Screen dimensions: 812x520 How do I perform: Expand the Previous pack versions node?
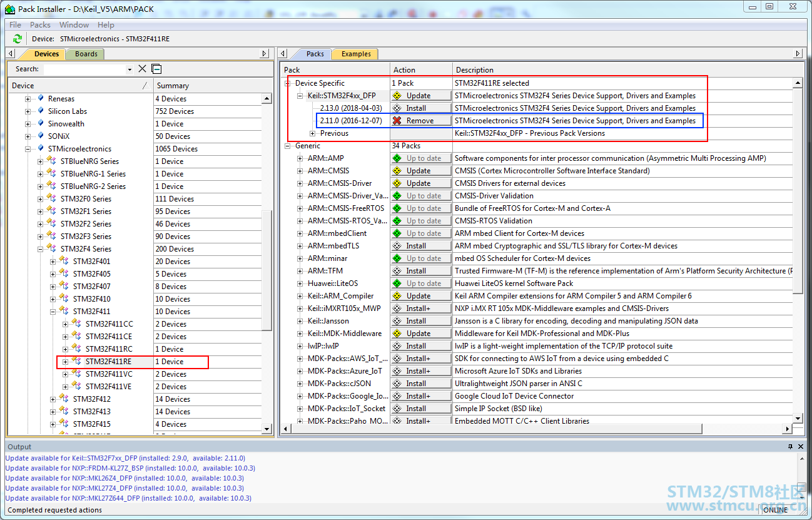pyautogui.click(x=313, y=133)
